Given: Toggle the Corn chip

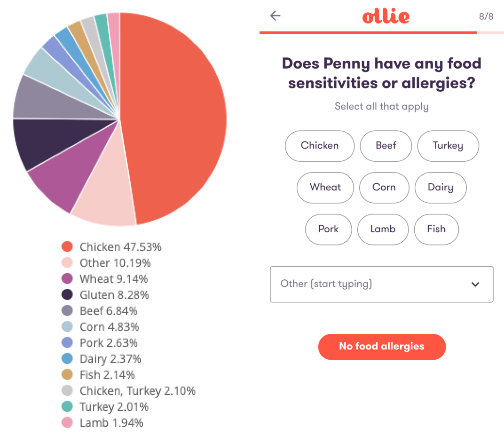Looking at the screenshot, I should 384,188.
